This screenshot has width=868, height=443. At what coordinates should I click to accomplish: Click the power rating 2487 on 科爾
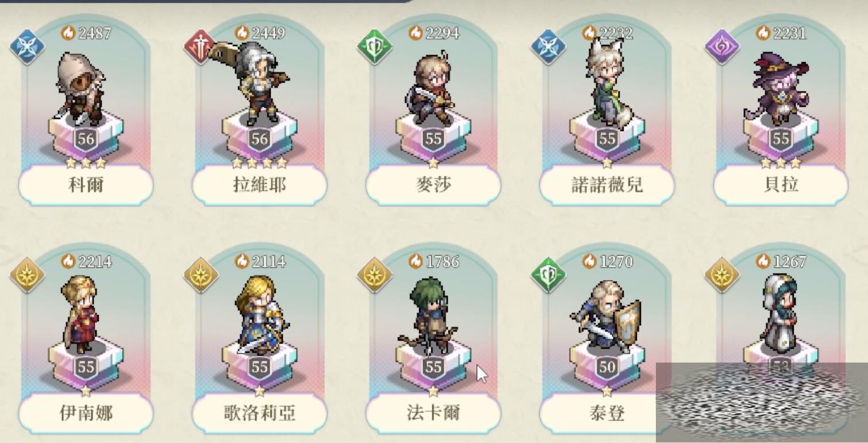click(x=86, y=33)
